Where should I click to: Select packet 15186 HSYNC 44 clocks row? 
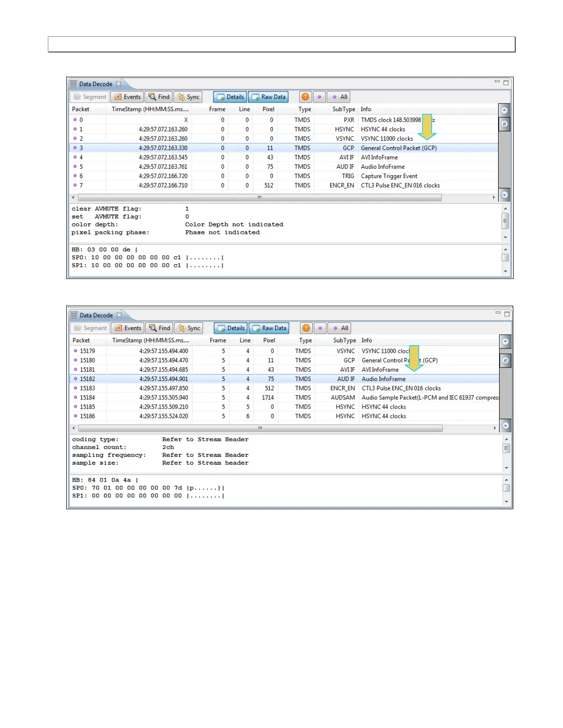pyautogui.click(x=284, y=416)
